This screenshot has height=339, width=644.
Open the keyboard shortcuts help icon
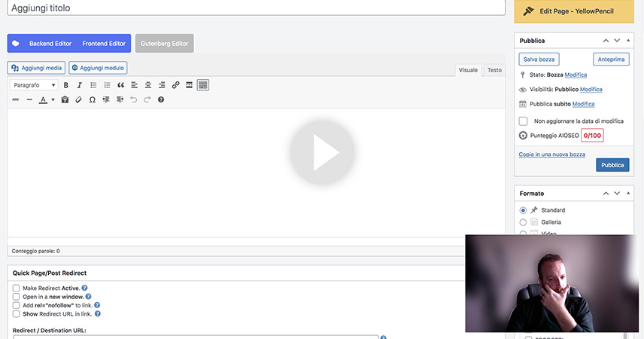[160, 99]
